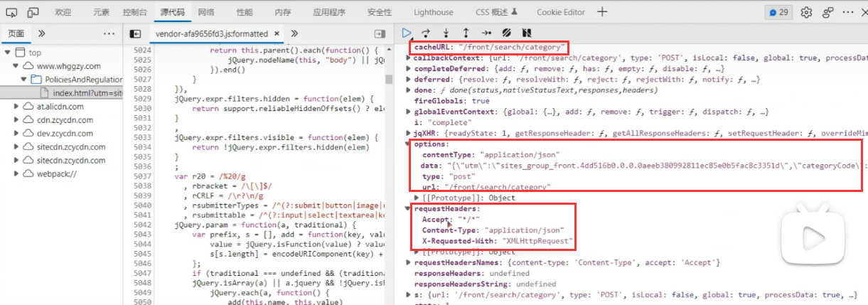Resume script execution with the play icon
This screenshot has height=305, width=868.
(407, 33)
